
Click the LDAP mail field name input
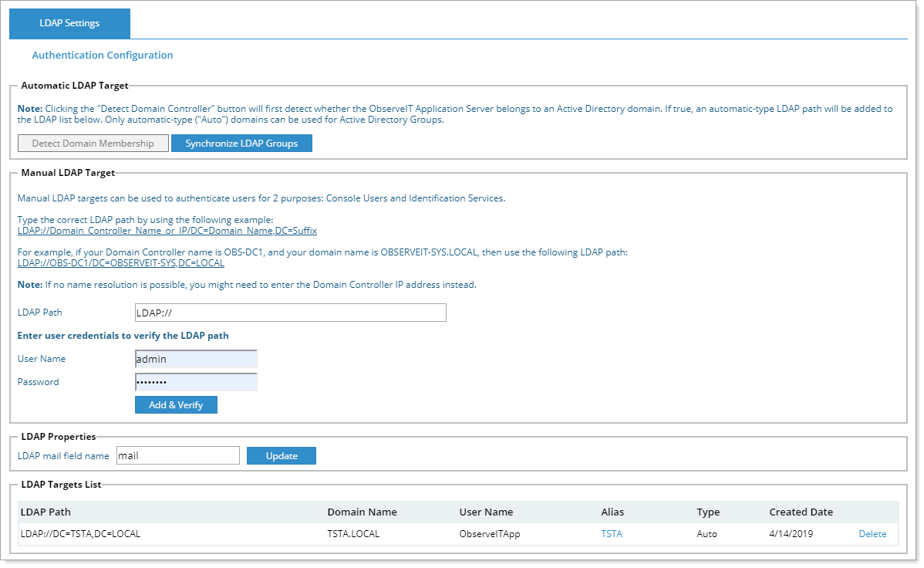pyautogui.click(x=178, y=456)
